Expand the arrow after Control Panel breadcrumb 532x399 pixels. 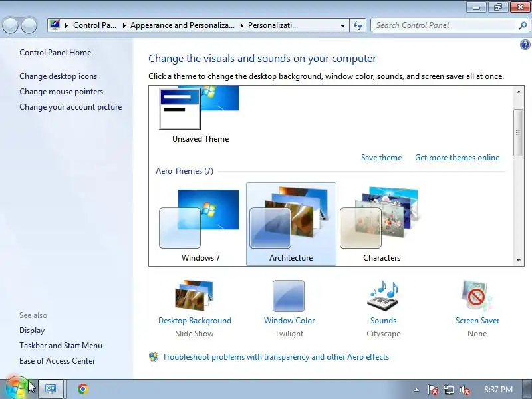[124, 25]
